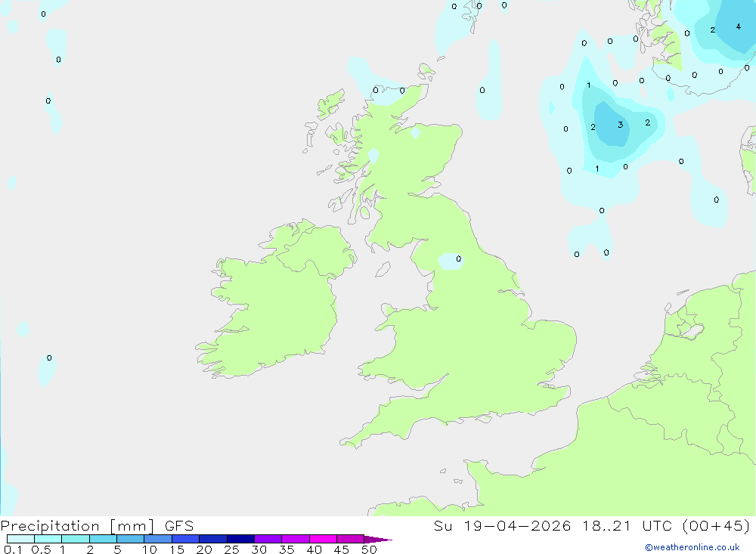Click the Precipitation [mm] GFS title
The width and height of the screenshot is (756, 554).
[97, 525]
